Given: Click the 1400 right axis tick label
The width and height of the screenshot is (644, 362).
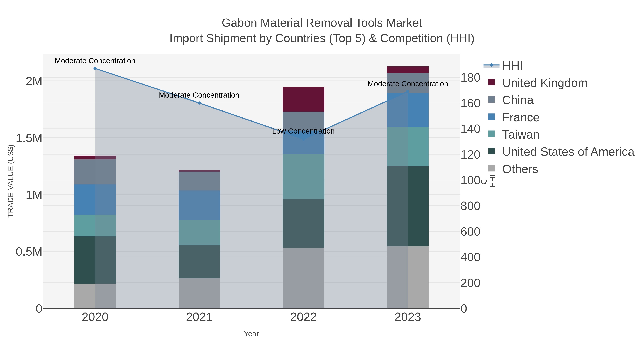Looking at the screenshot, I should point(470,129).
